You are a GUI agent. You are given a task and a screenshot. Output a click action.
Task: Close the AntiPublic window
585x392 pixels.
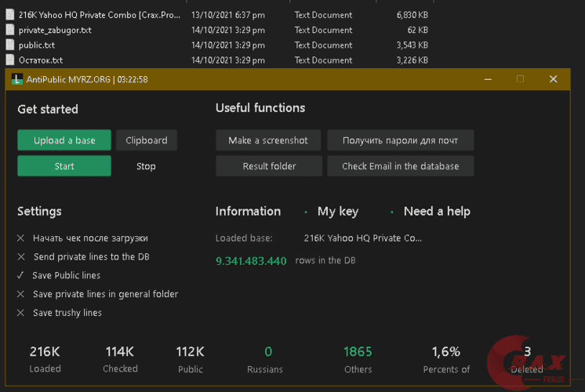point(553,79)
